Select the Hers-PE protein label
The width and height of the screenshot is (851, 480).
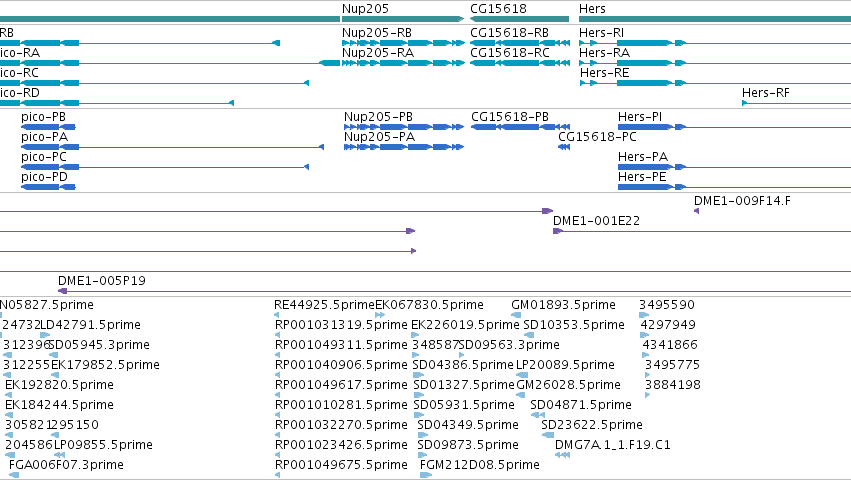(x=642, y=177)
